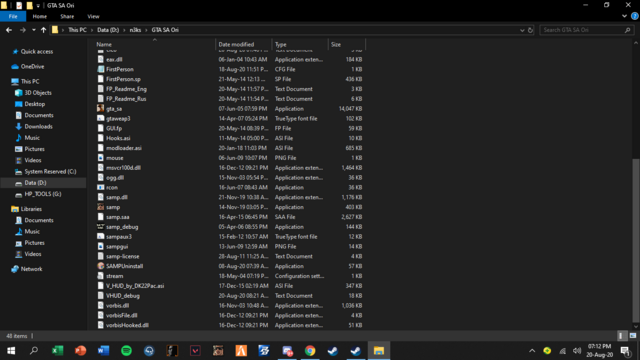Screen dimensions: 640x360
Task: Open the Explorer help icon
Action: (x=634, y=16)
